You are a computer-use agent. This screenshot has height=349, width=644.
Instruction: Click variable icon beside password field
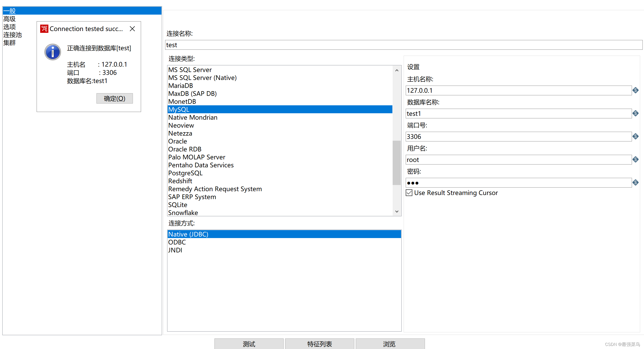pyautogui.click(x=635, y=182)
